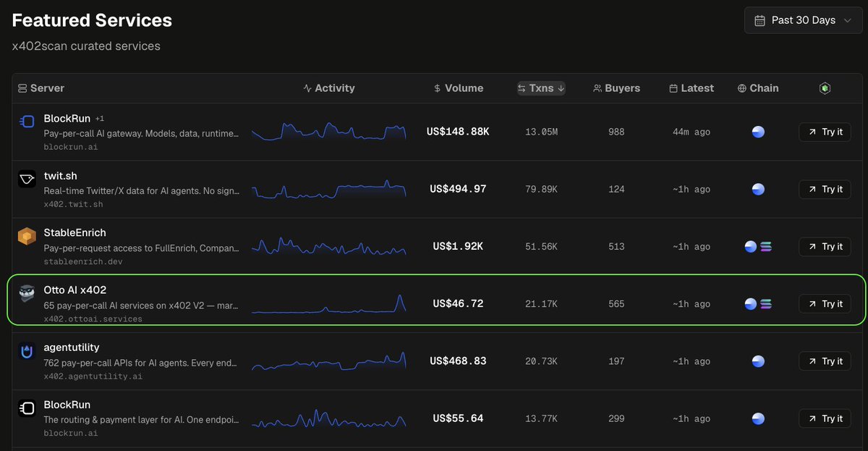Viewport: 868px width, 451px height.
Task: Open blockrun.ai link under routing & payment layer
Action: 71,433
